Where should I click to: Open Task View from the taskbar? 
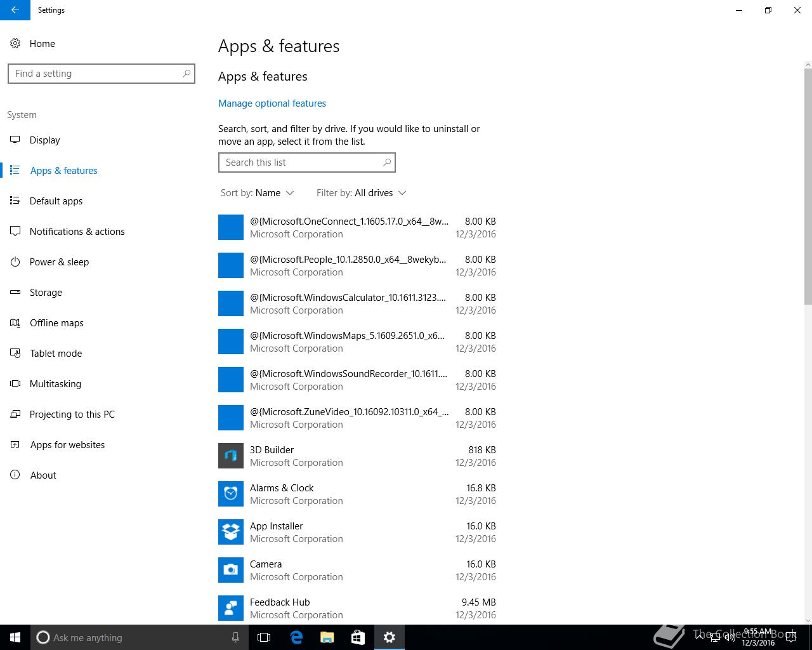(x=264, y=637)
